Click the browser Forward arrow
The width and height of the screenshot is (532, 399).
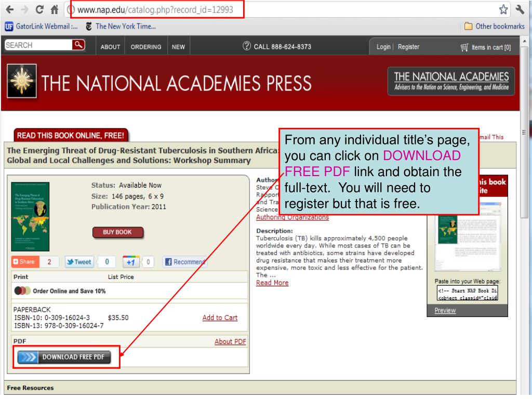point(24,9)
